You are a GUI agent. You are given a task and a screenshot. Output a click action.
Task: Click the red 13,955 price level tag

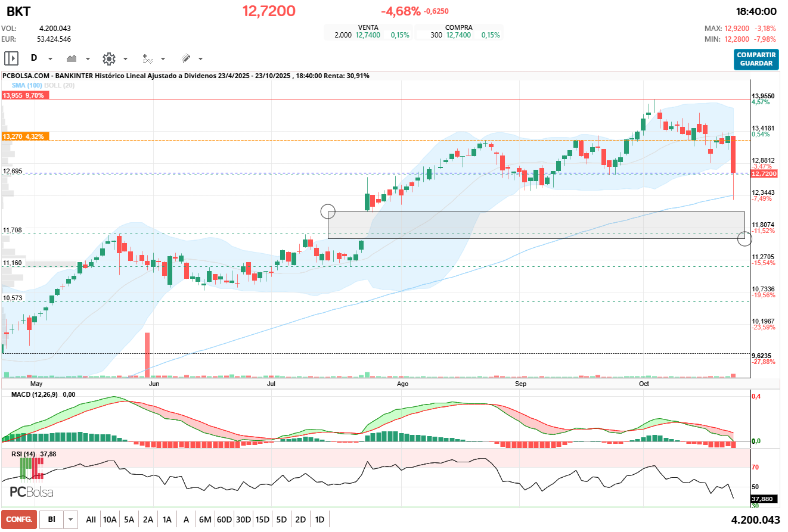pos(23,95)
